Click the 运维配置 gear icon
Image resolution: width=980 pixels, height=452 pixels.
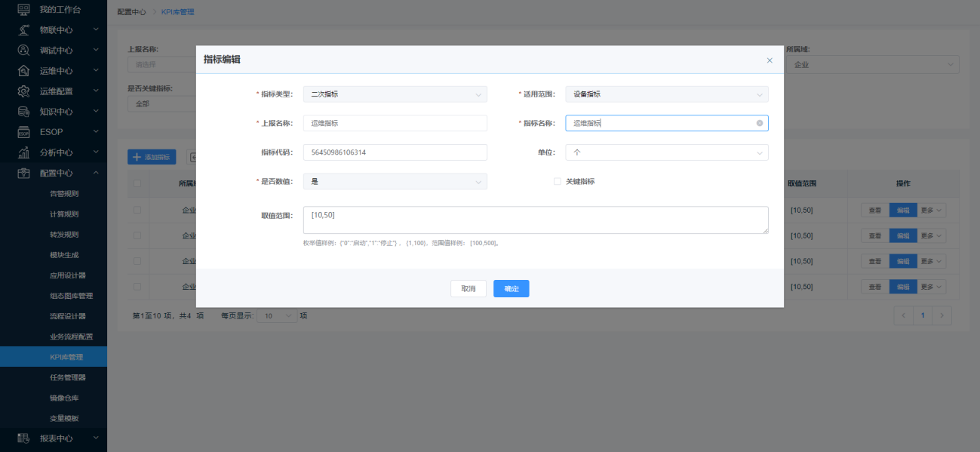23,91
